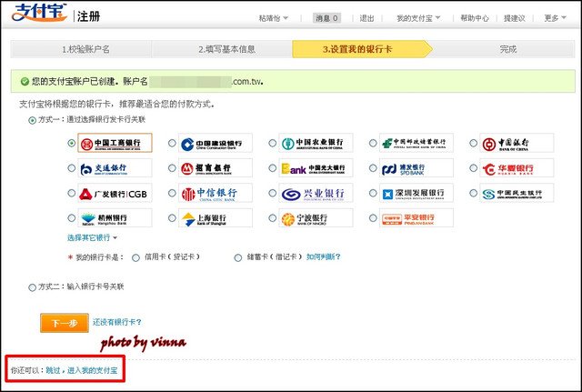582x392 pixels.
Task: Open the 粘靖怡 account dropdown
Action: pyautogui.click(x=273, y=18)
